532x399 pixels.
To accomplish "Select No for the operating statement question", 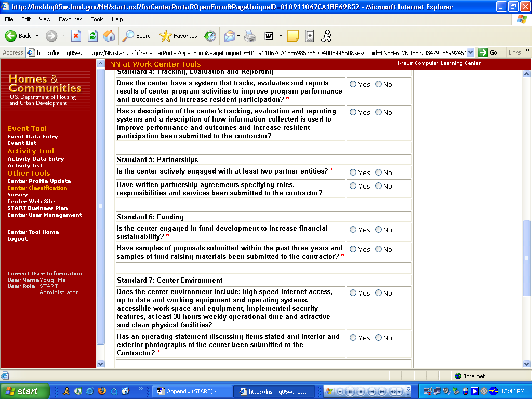I will point(378,338).
